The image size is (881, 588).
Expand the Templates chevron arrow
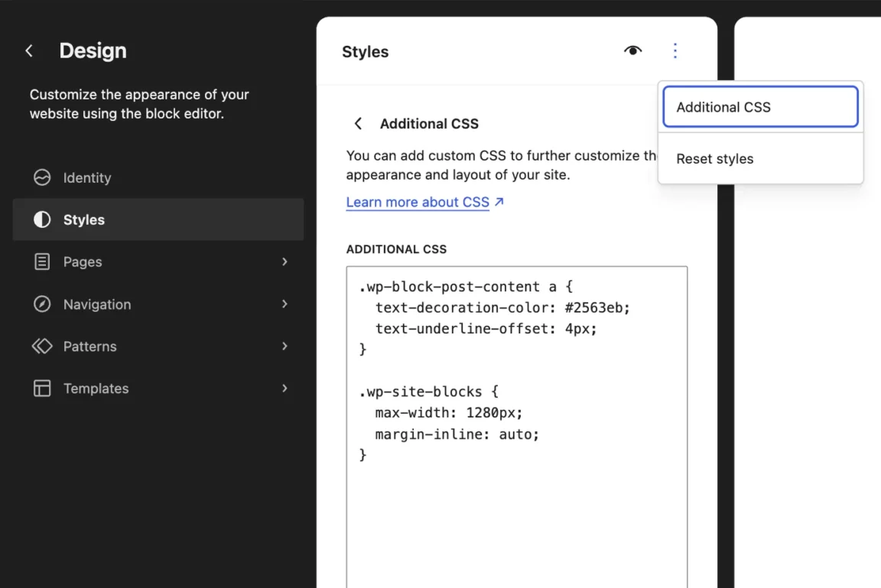tap(284, 388)
